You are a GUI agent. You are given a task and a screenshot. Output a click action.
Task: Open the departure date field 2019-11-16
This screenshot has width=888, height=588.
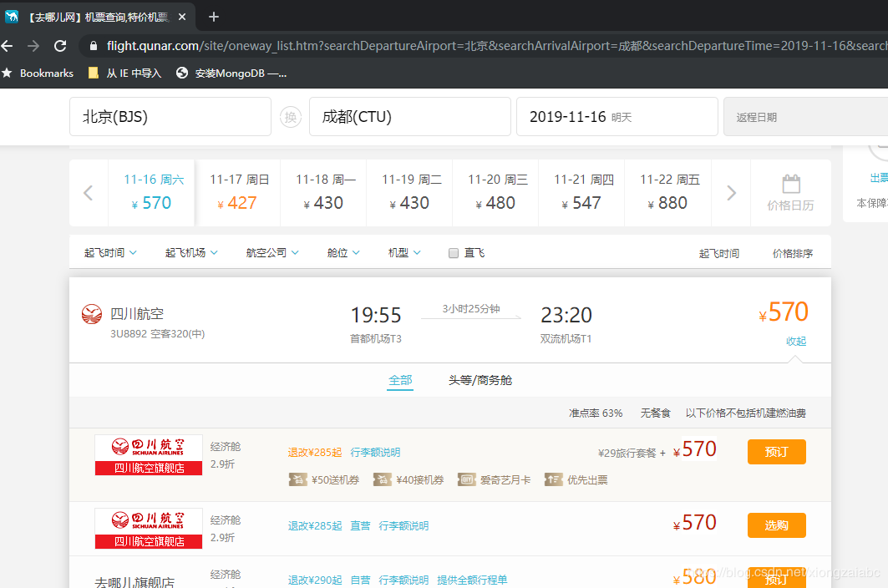pyautogui.click(x=617, y=117)
